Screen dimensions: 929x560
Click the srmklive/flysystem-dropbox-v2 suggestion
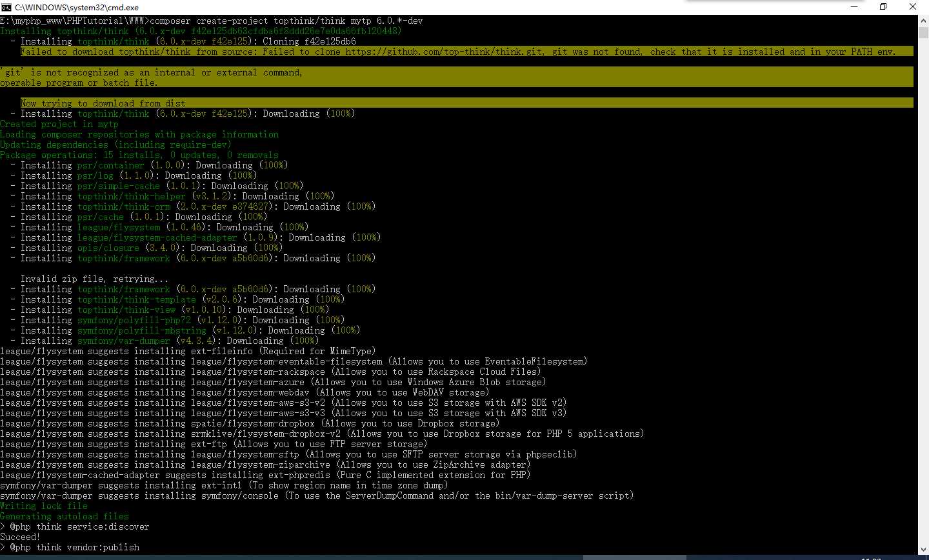(322, 434)
